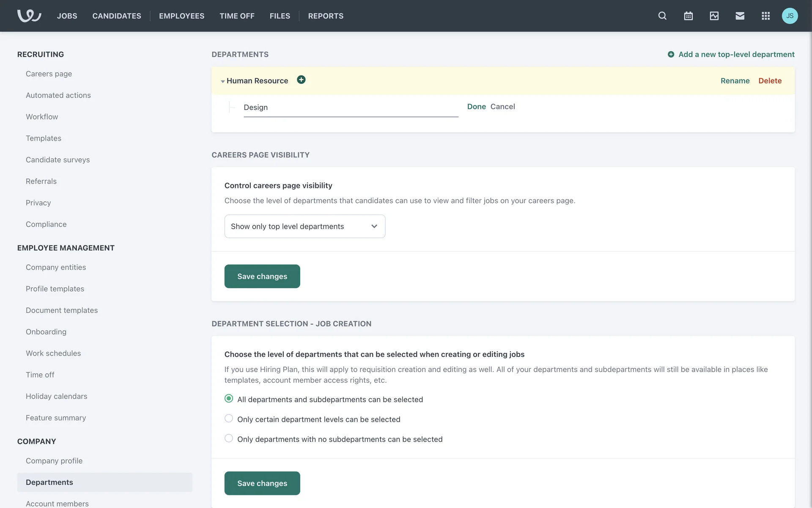Select Only certain department levels option

coord(229,418)
